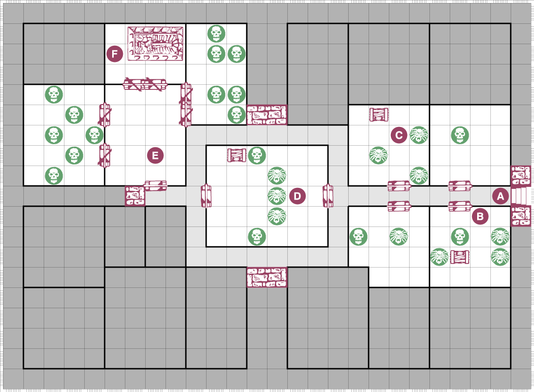Click the double rubble block below the central corridor

(x=267, y=277)
